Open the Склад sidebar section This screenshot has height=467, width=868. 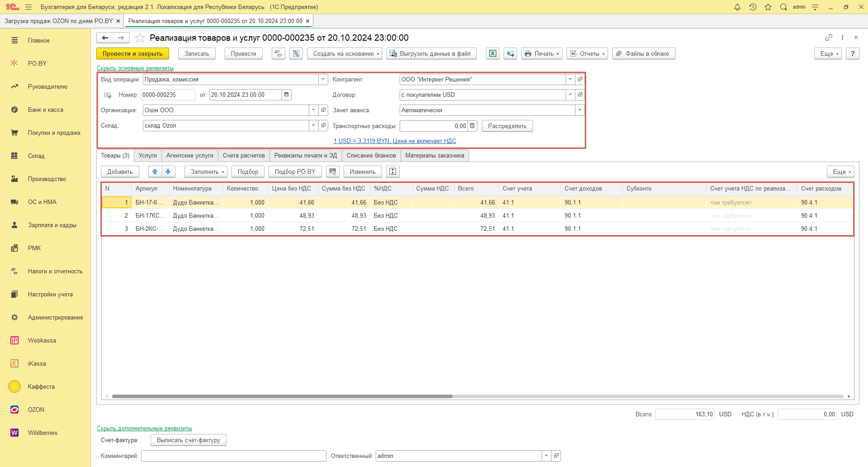(x=36, y=156)
